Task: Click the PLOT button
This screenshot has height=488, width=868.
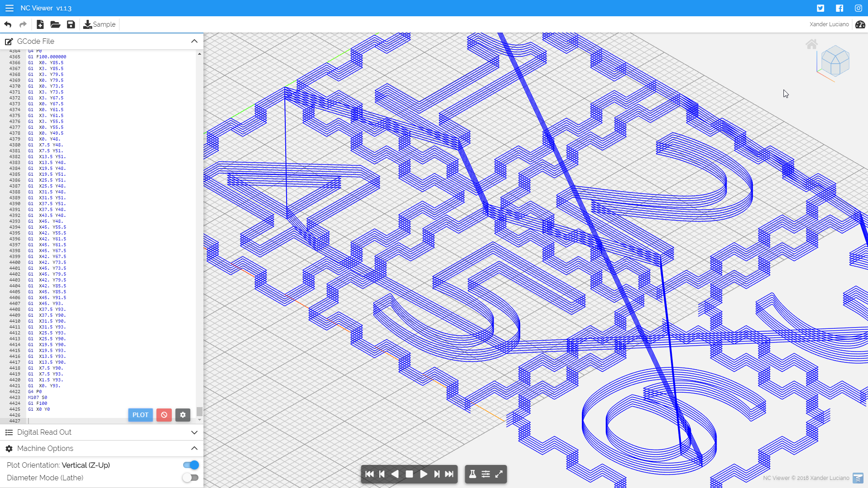Action: click(140, 415)
